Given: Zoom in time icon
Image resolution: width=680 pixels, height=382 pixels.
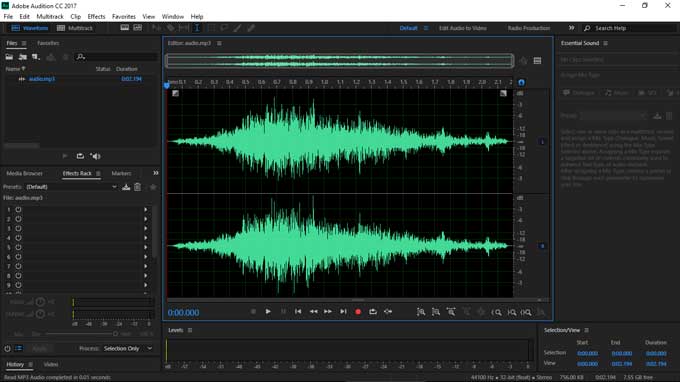Looking at the screenshot, I should (x=451, y=312).
